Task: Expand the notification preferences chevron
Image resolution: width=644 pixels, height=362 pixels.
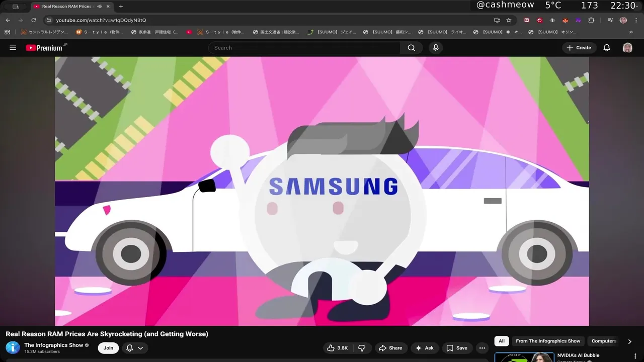Action: (x=140, y=348)
